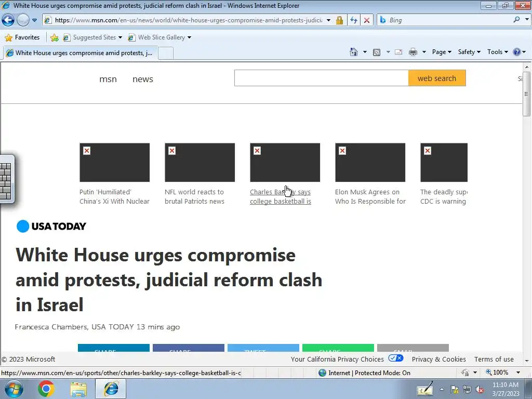Go to the news section link

(142, 79)
